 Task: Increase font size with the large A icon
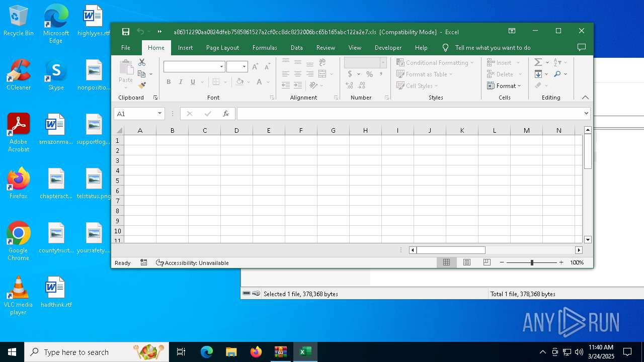click(x=255, y=67)
